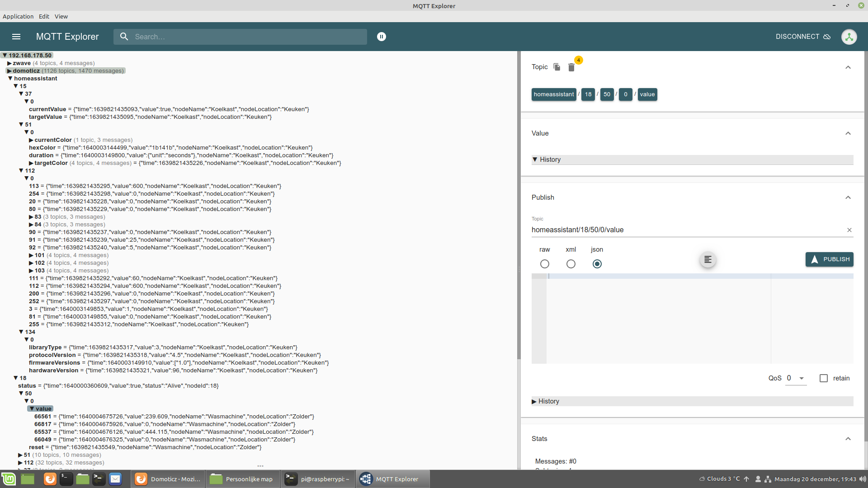Collapse the Value panel
Viewport: 868px width, 488px height.
point(848,133)
